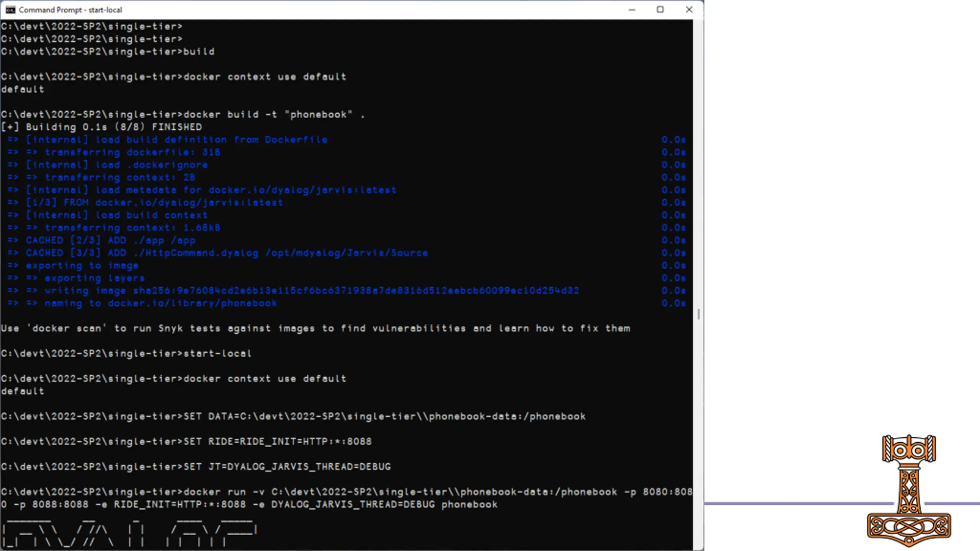Minimize the Command Prompt window
The image size is (980, 551).
click(x=632, y=10)
